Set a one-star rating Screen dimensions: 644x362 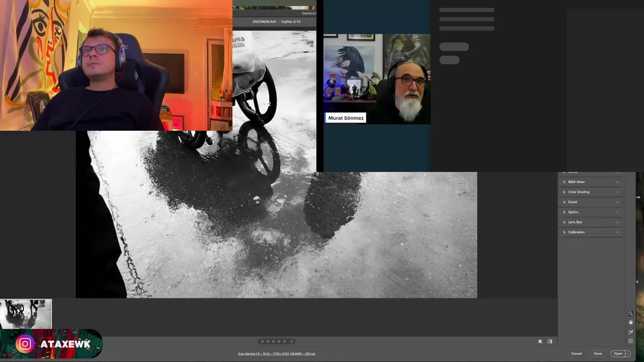(x=262, y=341)
